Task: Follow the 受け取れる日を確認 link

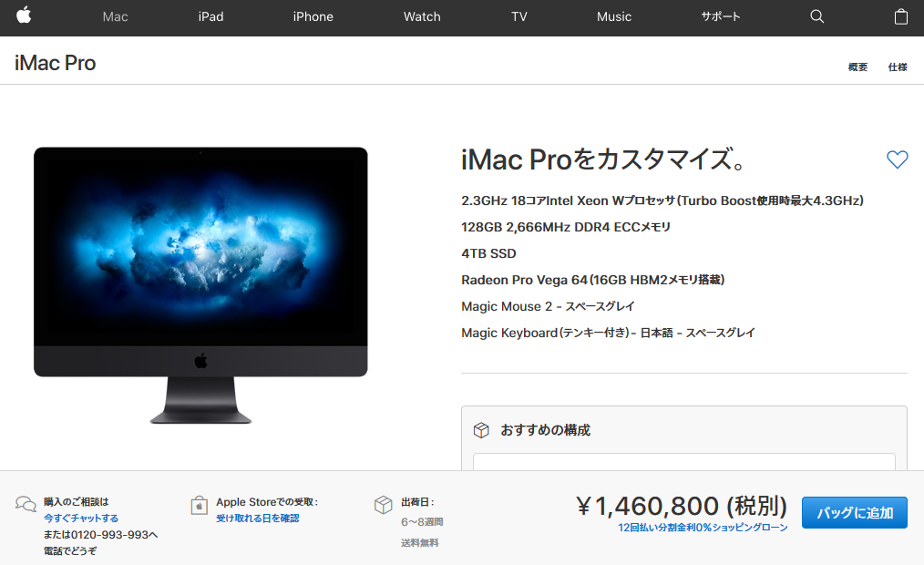Action: point(258,519)
